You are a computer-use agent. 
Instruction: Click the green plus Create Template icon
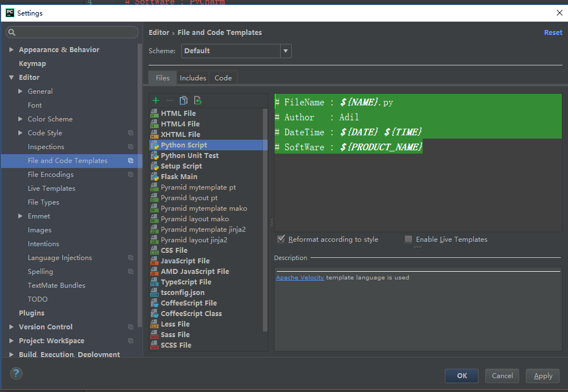pyautogui.click(x=156, y=100)
